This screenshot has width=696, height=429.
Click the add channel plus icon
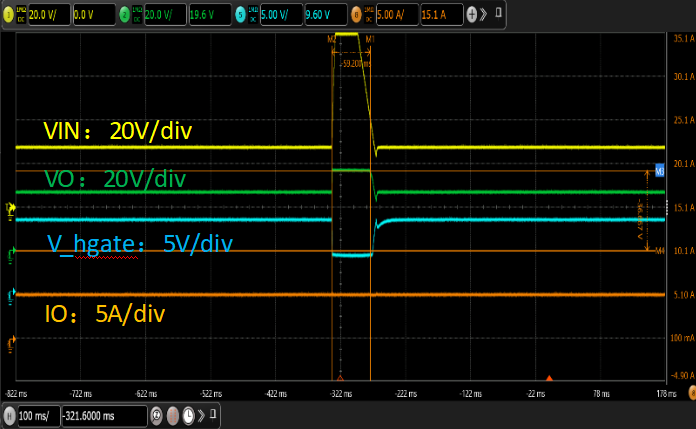(472, 15)
